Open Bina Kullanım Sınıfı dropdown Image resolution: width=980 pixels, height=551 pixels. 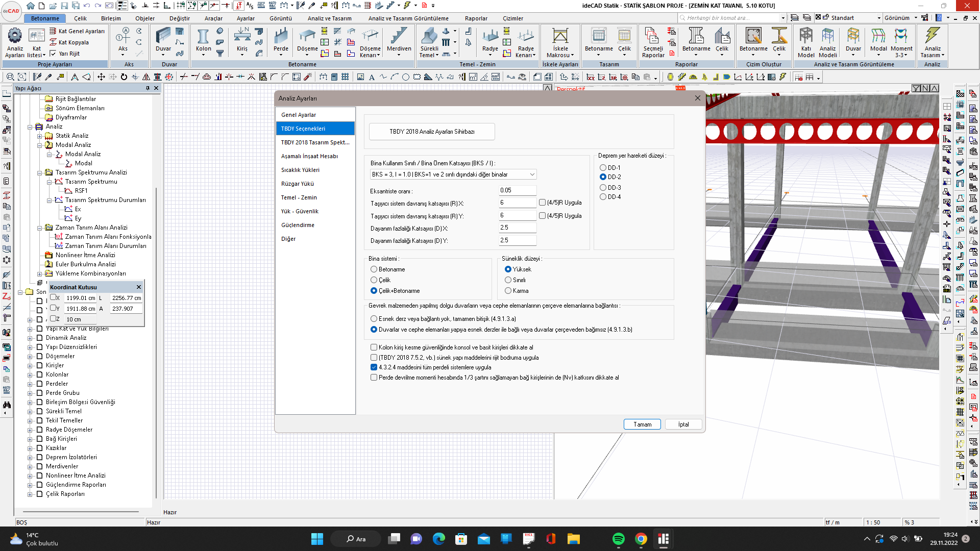pos(453,174)
